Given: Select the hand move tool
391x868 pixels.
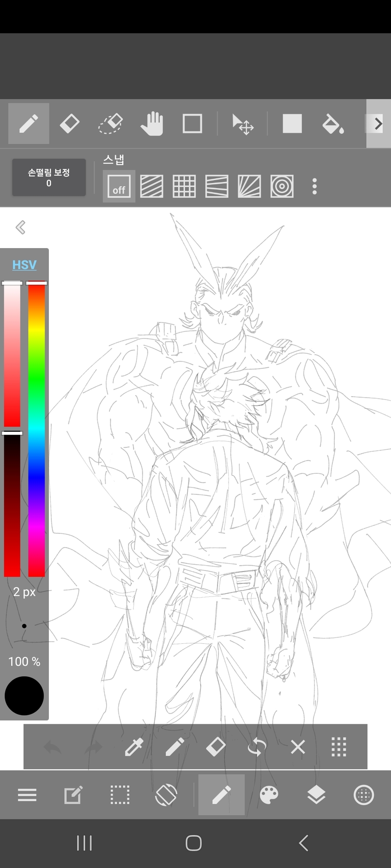Looking at the screenshot, I should (x=152, y=124).
